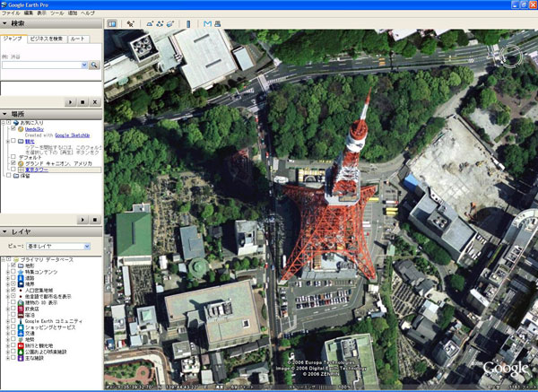Click the 飲食店 dining layer icon
This screenshot has height=392, width=538.
(x=21, y=309)
